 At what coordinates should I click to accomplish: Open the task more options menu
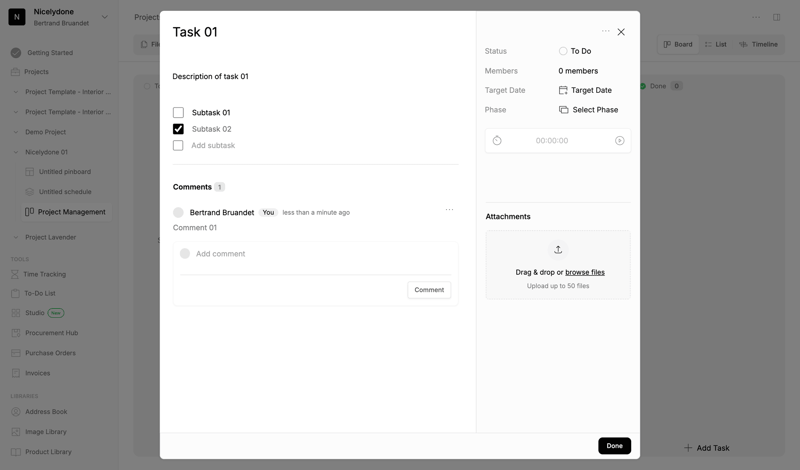[605, 31]
